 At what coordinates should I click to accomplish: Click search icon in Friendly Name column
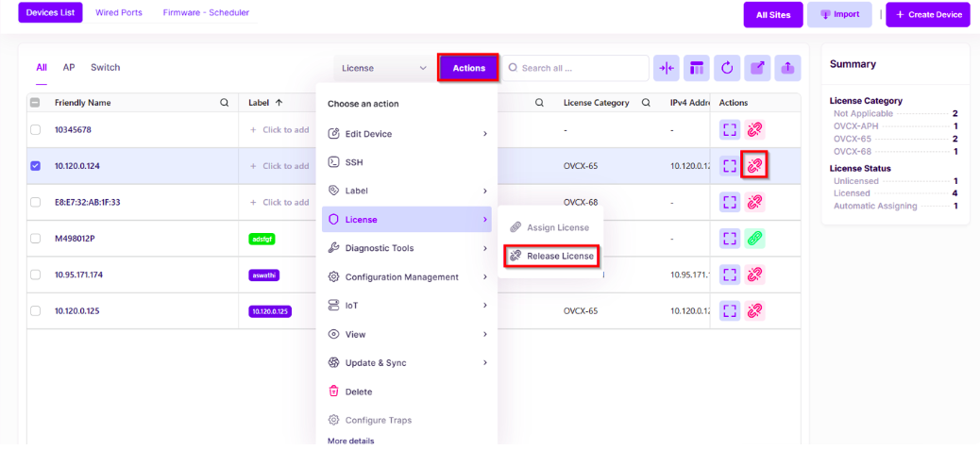pos(225,103)
